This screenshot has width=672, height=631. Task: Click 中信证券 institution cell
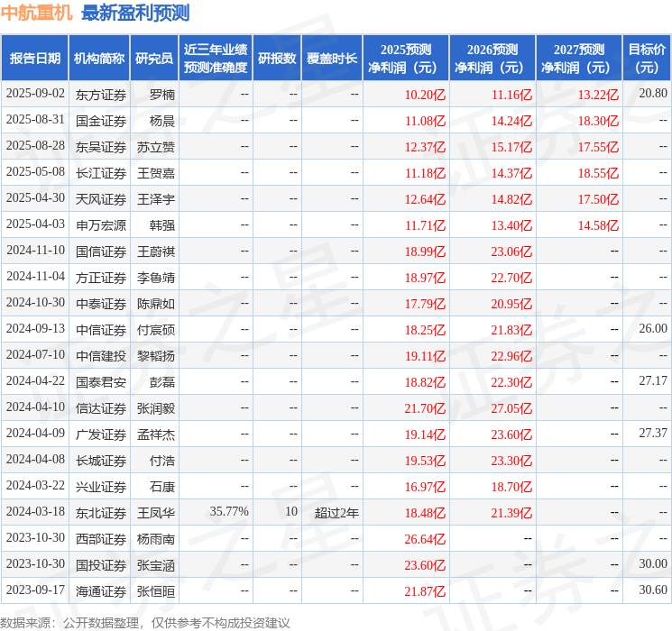(101, 330)
